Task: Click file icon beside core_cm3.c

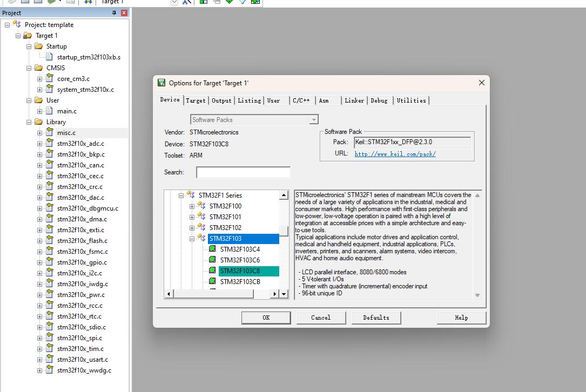Action: pos(49,78)
